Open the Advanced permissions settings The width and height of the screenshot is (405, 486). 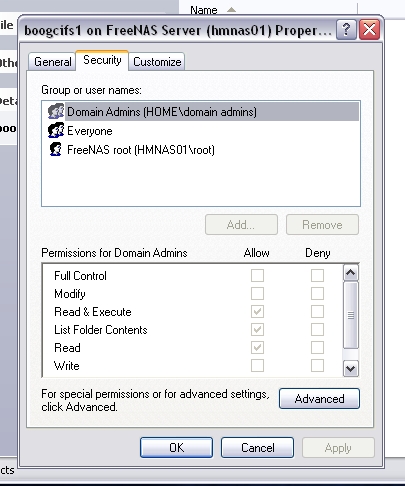(x=319, y=399)
